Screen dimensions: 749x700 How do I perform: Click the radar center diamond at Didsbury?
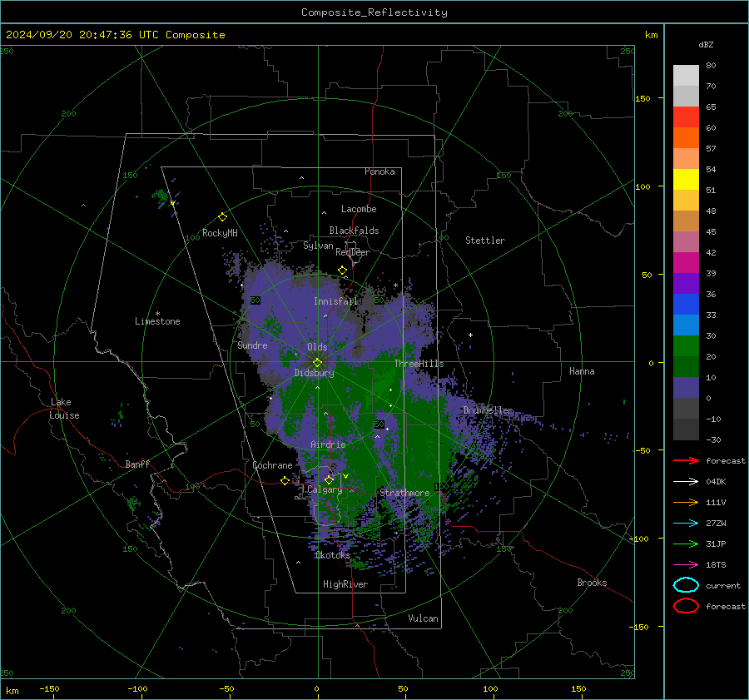pyautogui.click(x=318, y=363)
